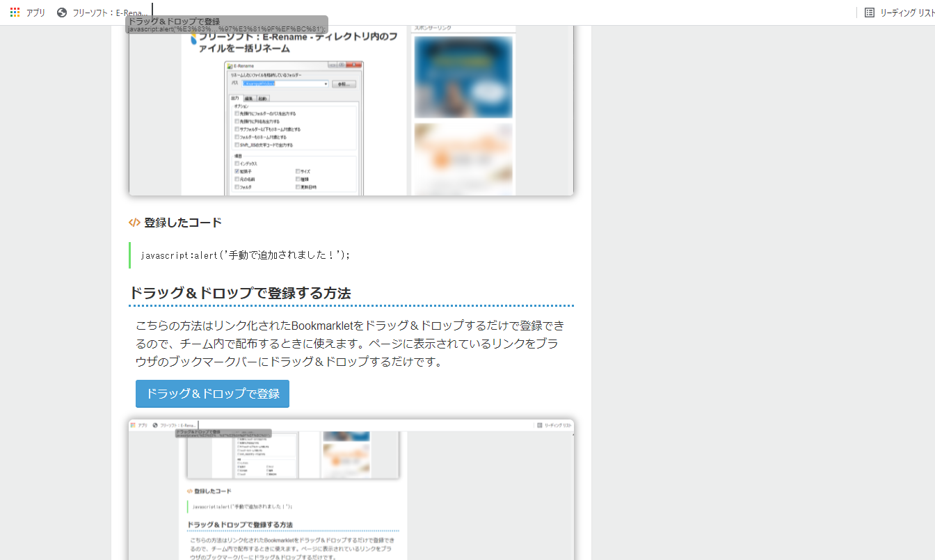Click the E-Rename app icon in dialog title
The image size is (935, 560).
tap(230, 66)
